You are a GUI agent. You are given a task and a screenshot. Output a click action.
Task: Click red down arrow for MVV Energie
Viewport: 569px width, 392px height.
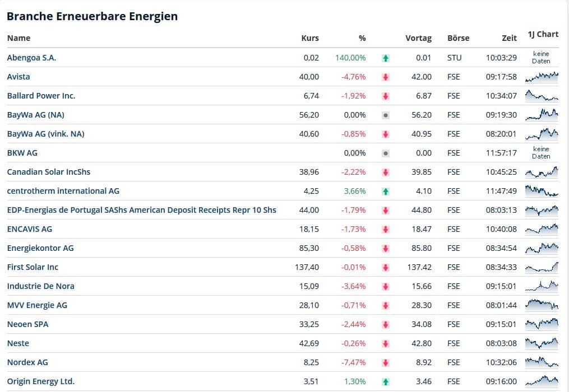click(x=386, y=306)
